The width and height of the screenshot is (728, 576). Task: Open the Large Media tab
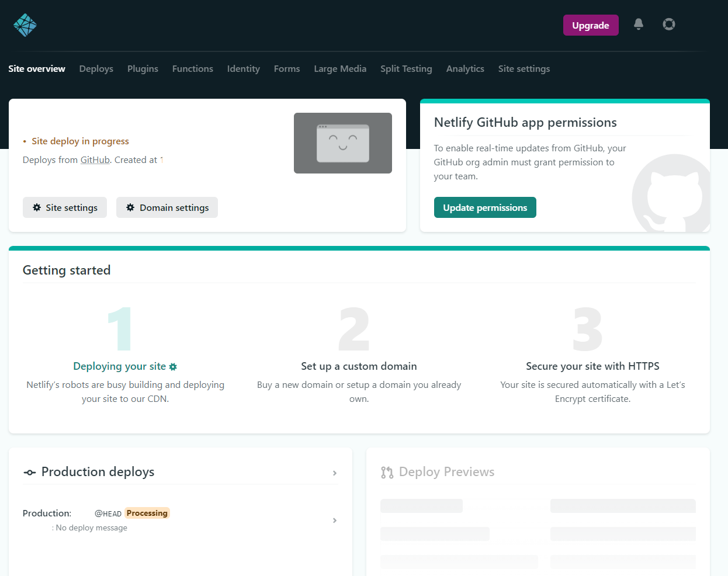point(340,69)
